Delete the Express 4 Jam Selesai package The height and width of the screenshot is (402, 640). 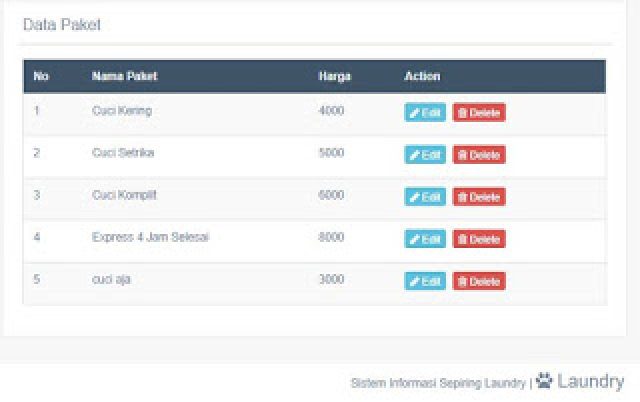479,239
